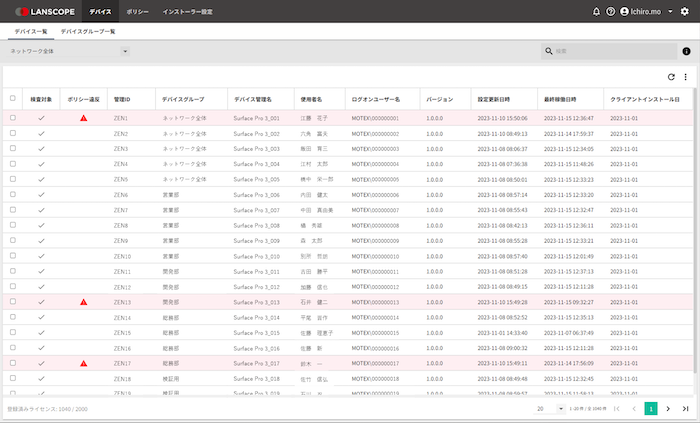The image size is (700, 423).
Task: Sort by the 使用者名 column header
Action: (x=311, y=100)
